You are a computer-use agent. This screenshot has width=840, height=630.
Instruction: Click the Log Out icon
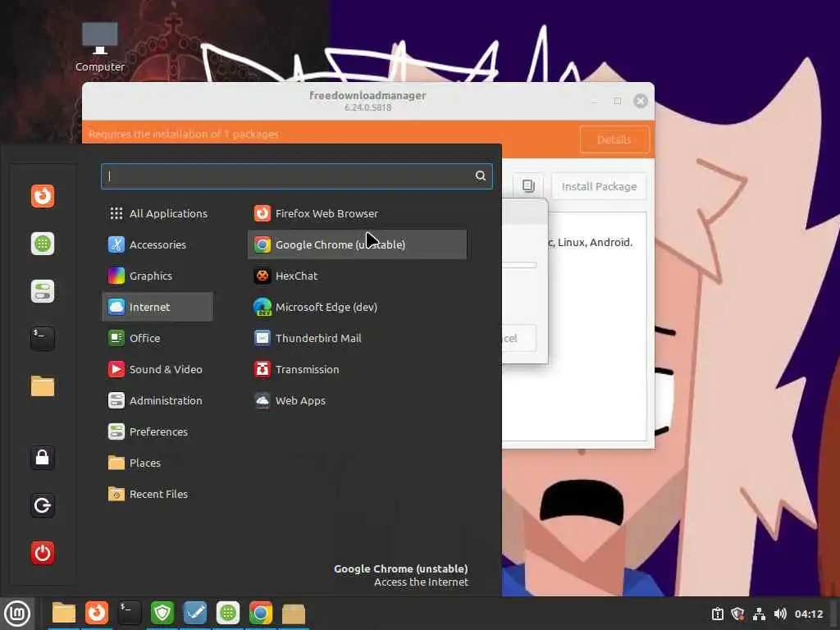pyautogui.click(x=43, y=505)
